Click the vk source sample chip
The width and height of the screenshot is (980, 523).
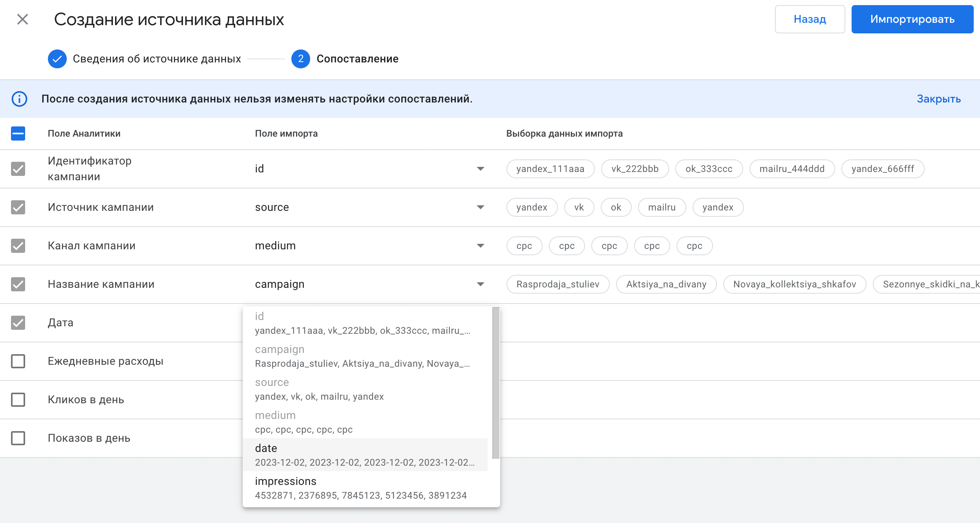[579, 207]
